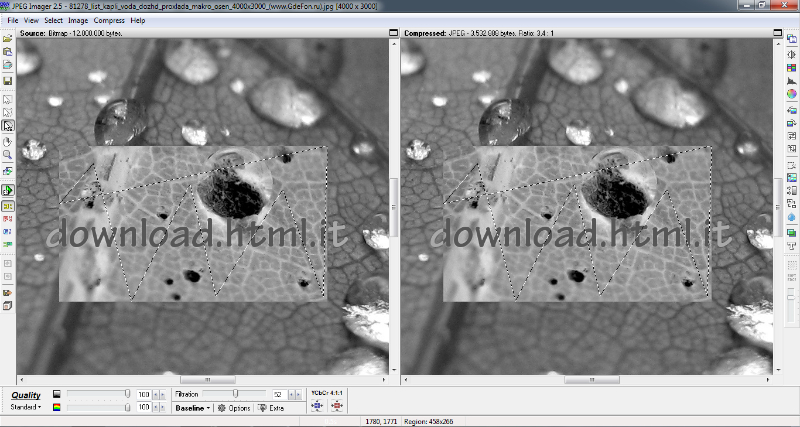Click the Filtration slider handle
The height and width of the screenshot is (427, 800).
click(x=235, y=394)
